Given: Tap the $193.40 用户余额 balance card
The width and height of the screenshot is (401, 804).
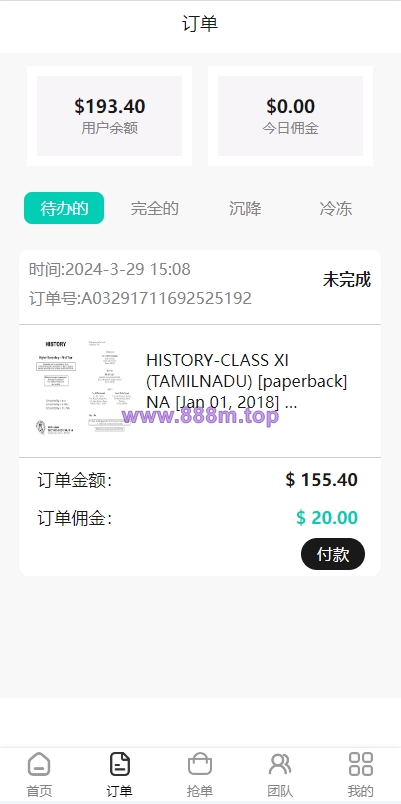Looking at the screenshot, I should tap(109, 116).
